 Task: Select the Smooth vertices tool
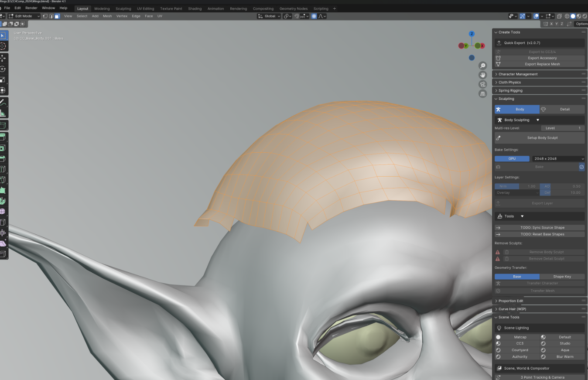coord(3,211)
